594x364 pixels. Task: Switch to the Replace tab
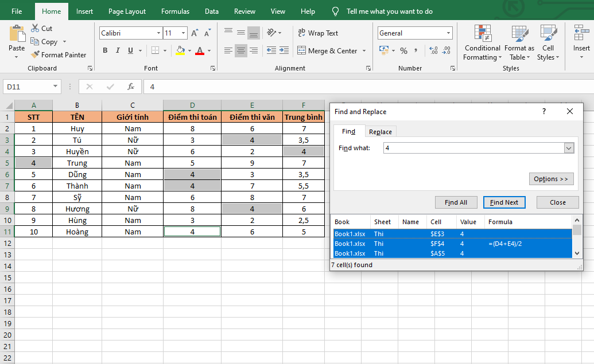click(380, 132)
